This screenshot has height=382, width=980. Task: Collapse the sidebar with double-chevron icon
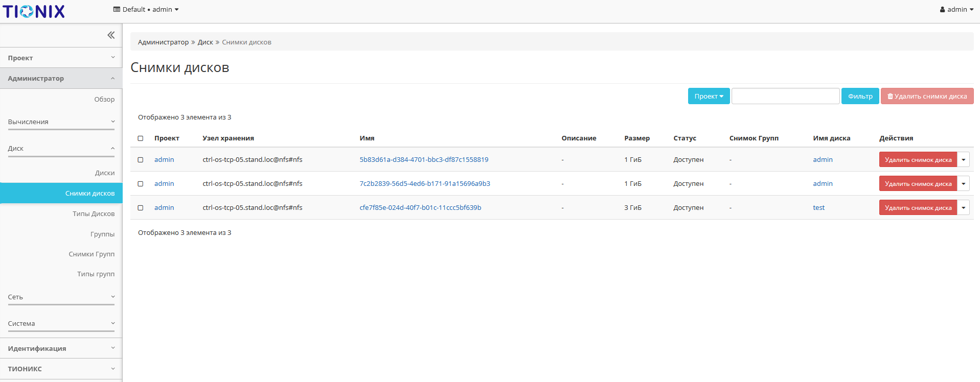[111, 35]
